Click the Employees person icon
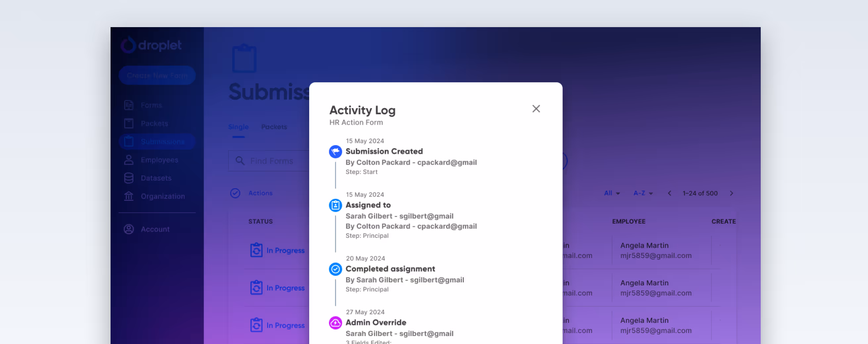Viewport: 868px width, 344px height. tap(129, 160)
